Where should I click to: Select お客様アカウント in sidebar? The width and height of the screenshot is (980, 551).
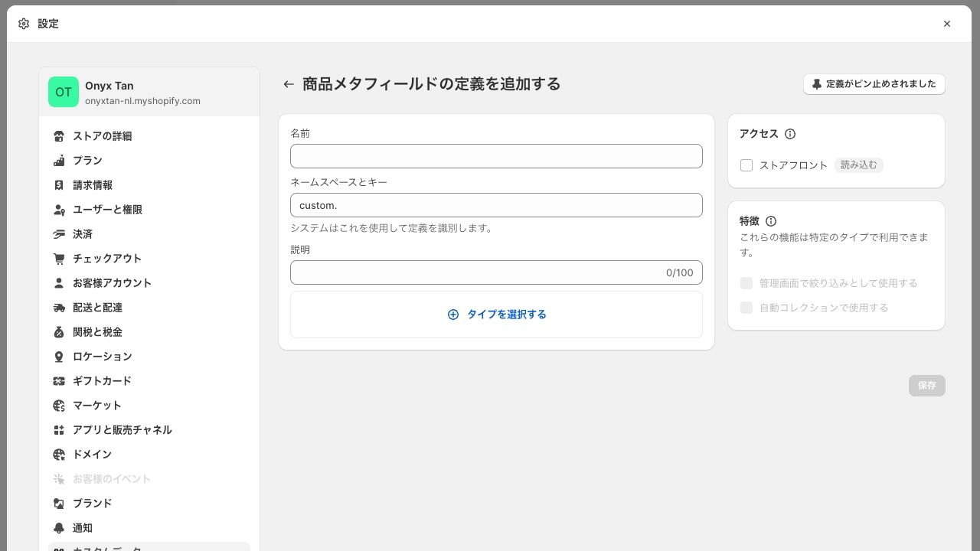[x=149, y=283]
